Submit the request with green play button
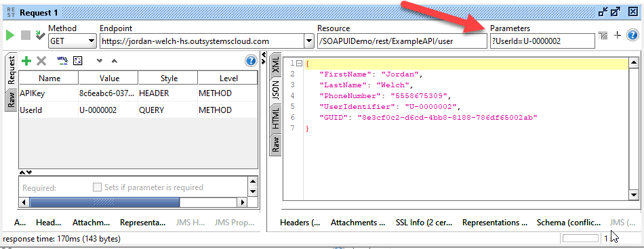This screenshot has width=644, height=249. (x=10, y=36)
